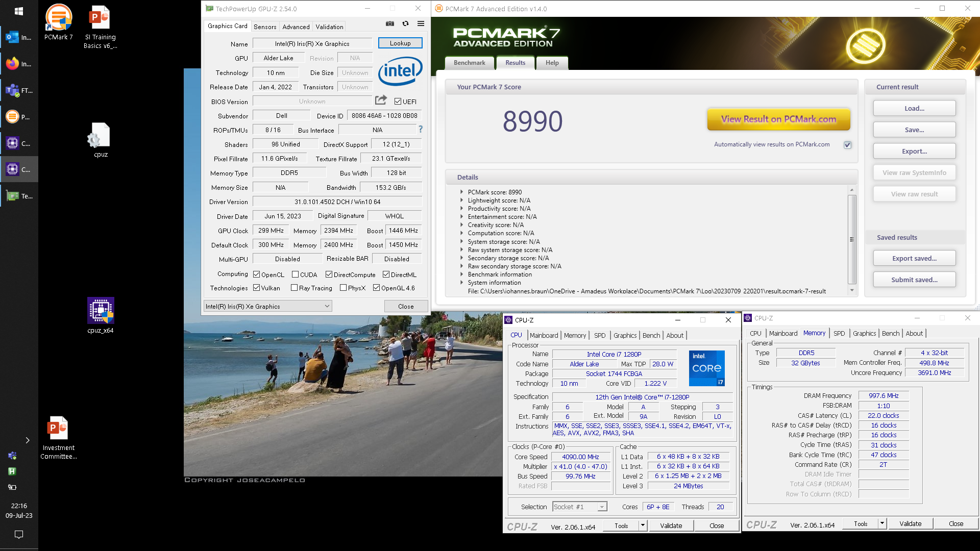The height and width of the screenshot is (551, 980).
Task: Open Microsoft Teams taskbar item
Action: click(19, 90)
